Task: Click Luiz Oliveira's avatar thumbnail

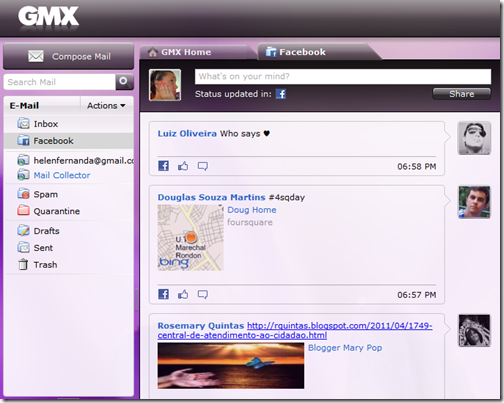Action: [x=474, y=138]
